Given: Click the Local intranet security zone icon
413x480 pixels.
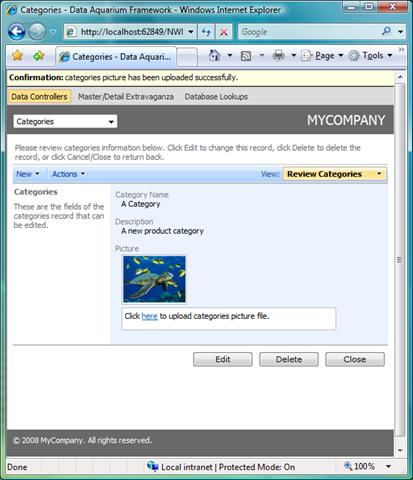Looking at the screenshot, I should point(153,466).
